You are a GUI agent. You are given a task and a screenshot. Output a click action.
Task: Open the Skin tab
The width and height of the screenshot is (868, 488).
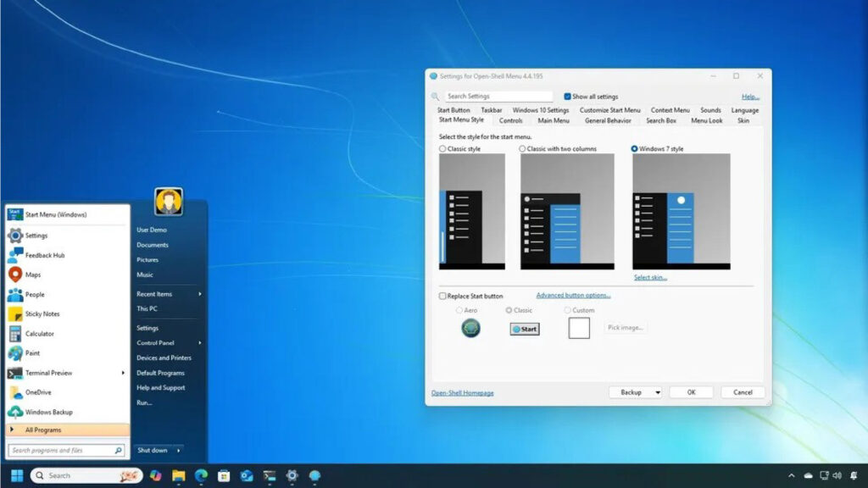coord(743,120)
